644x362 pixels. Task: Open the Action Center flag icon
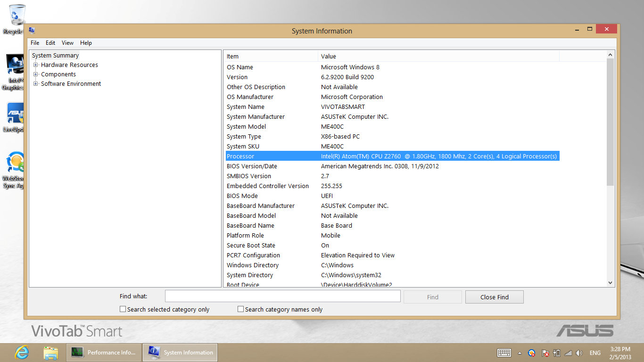tap(545, 353)
